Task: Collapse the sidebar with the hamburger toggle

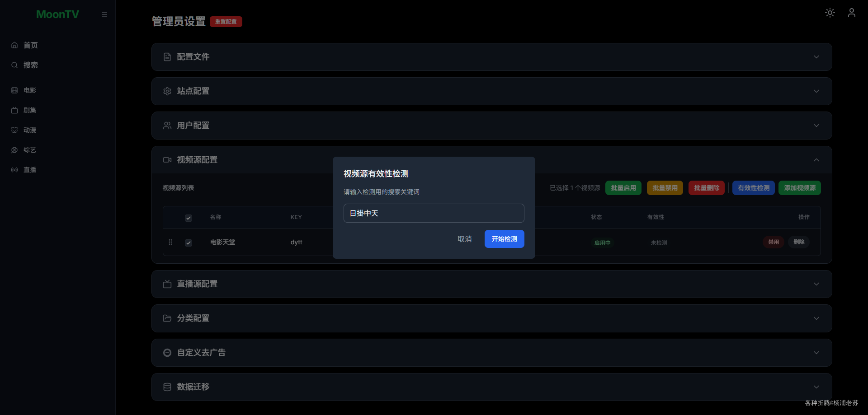Action: [104, 14]
